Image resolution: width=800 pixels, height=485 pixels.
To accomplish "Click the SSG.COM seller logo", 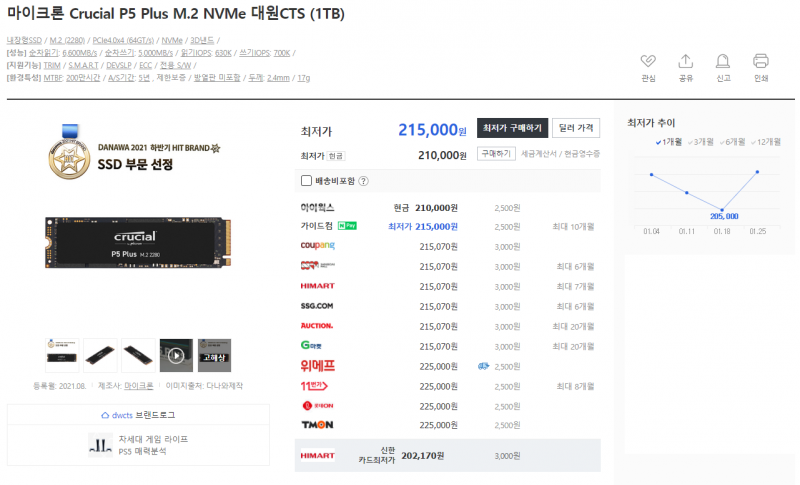I will [317, 306].
